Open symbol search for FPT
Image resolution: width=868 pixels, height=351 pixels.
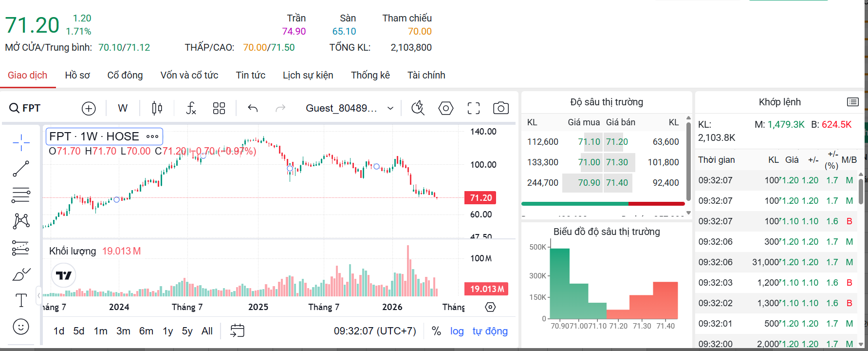pos(25,108)
